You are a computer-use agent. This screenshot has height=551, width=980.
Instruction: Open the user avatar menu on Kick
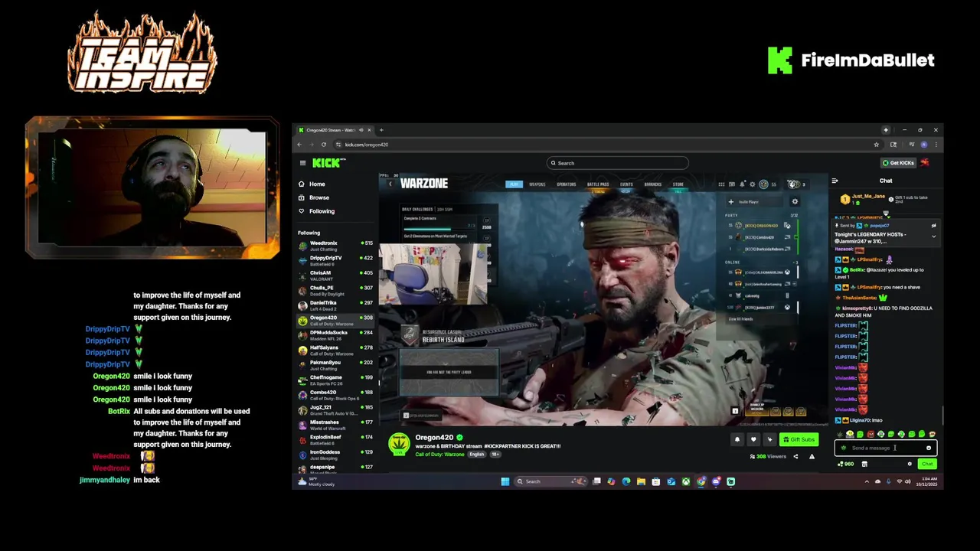pos(925,163)
